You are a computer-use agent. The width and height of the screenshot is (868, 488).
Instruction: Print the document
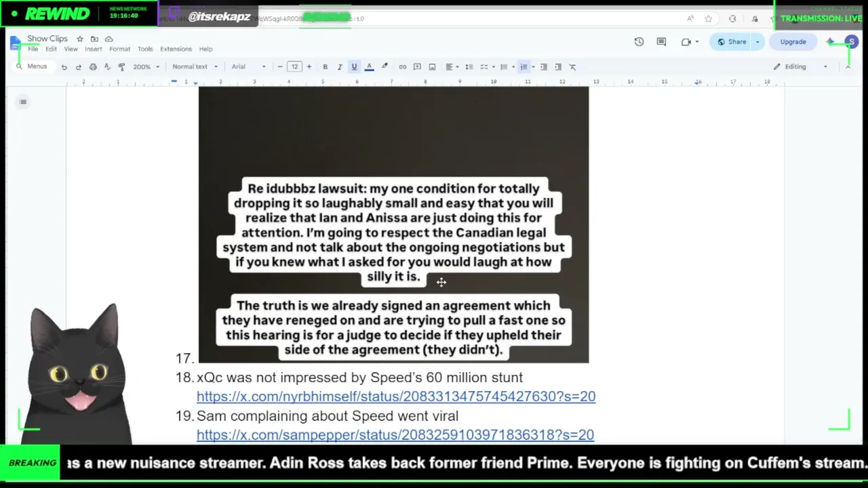tap(93, 66)
